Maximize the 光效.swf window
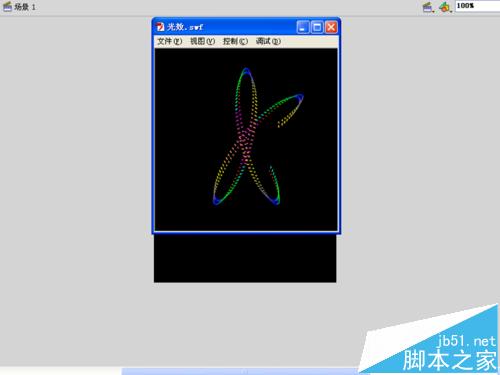The image size is (500, 375). click(x=317, y=27)
